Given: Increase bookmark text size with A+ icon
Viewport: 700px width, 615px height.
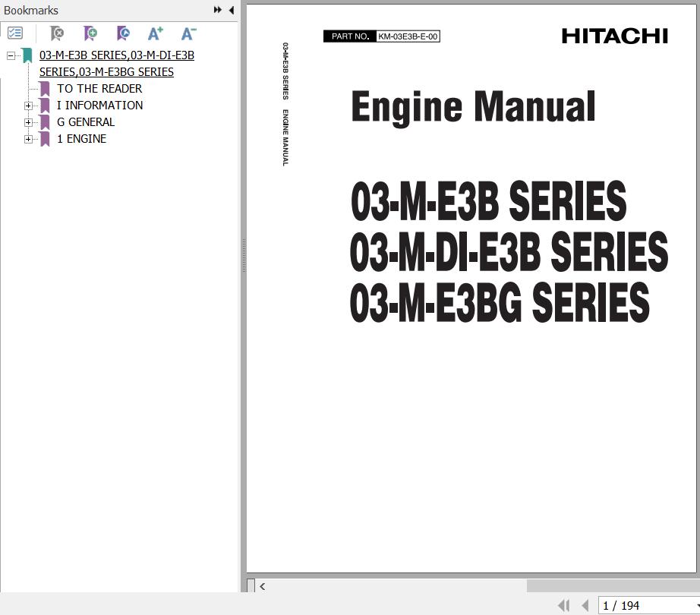Looking at the screenshot, I should (x=156, y=33).
